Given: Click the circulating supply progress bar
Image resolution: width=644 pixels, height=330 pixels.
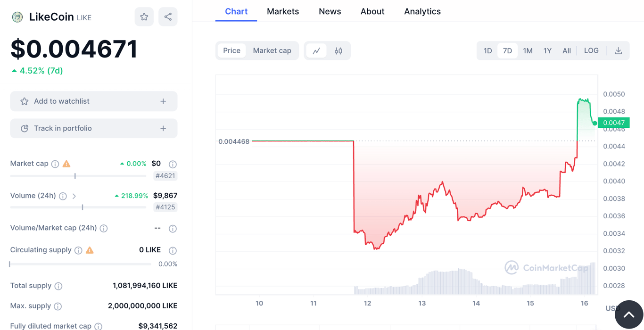Looking at the screenshot, I should coord(80,264).
